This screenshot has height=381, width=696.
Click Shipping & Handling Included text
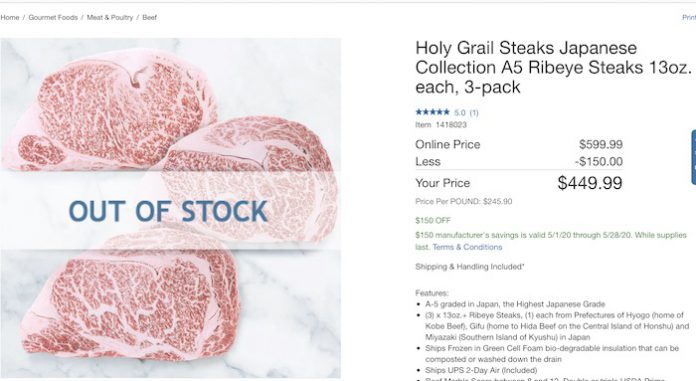470,266
